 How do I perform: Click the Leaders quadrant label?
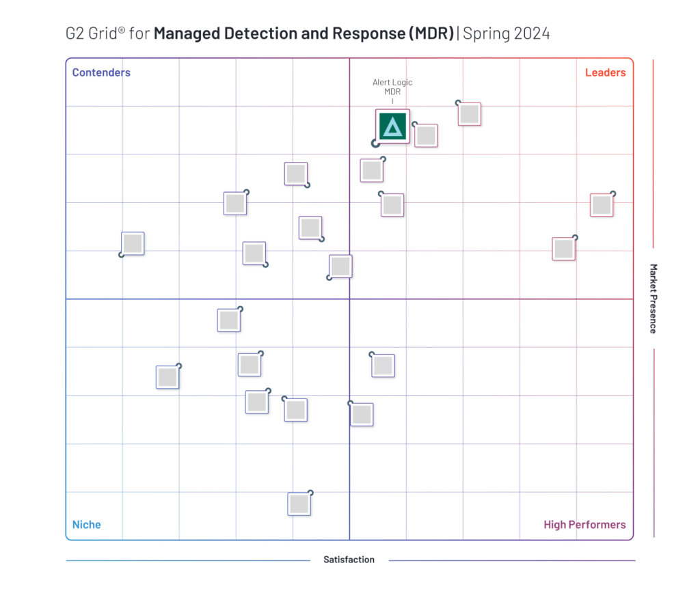[x=606, y=72]
